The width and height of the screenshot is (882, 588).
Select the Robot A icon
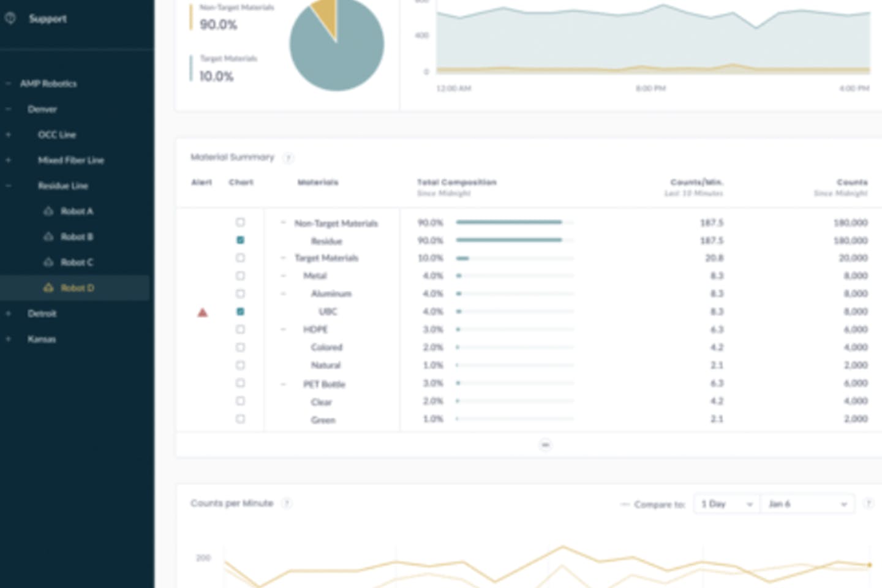click(x=48, y=211)
